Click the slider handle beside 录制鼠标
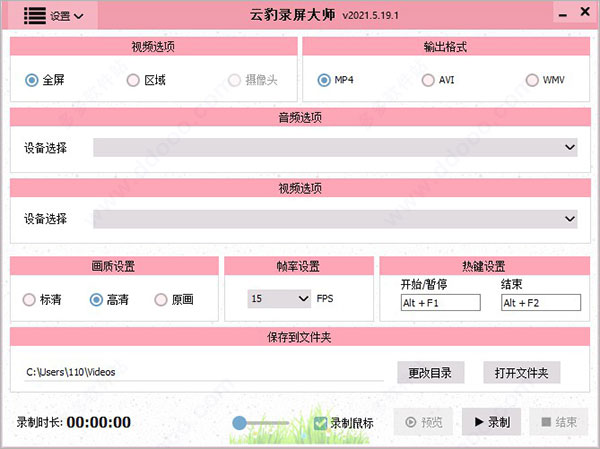 tap(240, 423)
